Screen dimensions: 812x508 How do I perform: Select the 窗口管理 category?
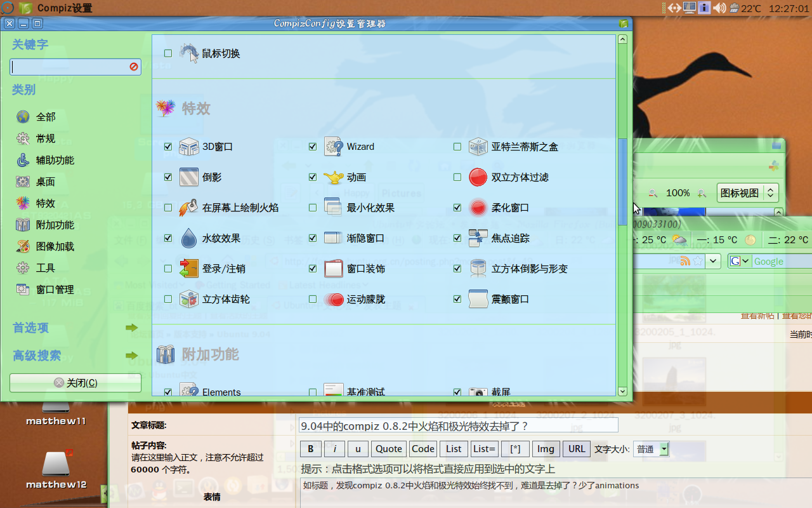coord(46,290)
